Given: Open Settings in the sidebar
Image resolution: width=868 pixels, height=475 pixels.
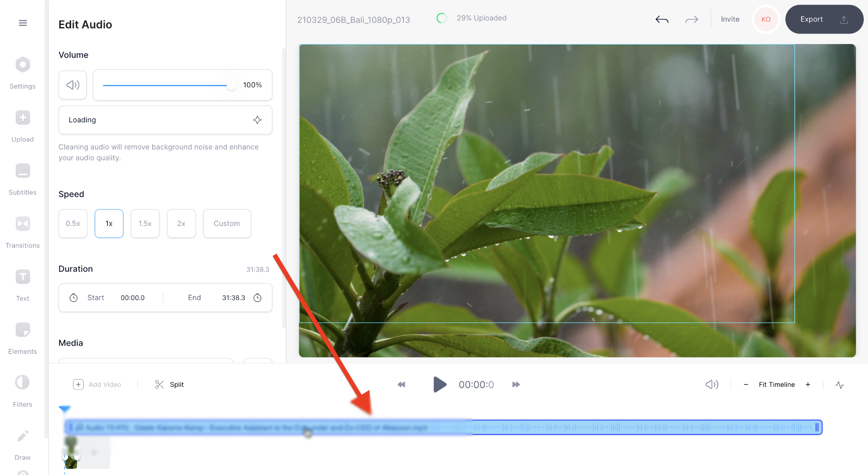Looking at the screenshot, I should 22,73.
